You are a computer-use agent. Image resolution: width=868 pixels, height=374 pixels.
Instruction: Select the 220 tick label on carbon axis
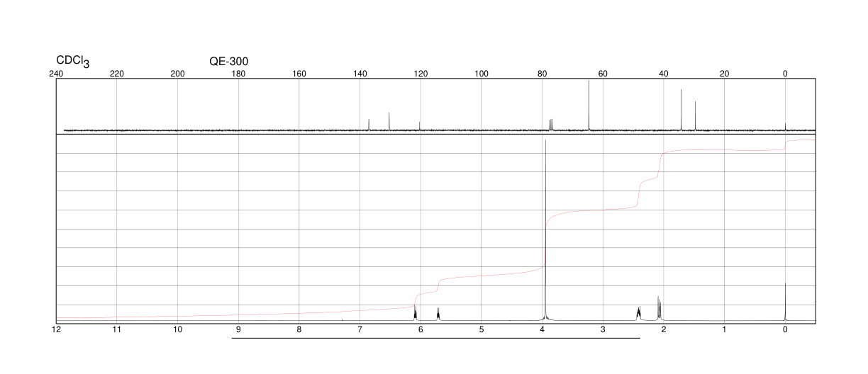point(117,74)
